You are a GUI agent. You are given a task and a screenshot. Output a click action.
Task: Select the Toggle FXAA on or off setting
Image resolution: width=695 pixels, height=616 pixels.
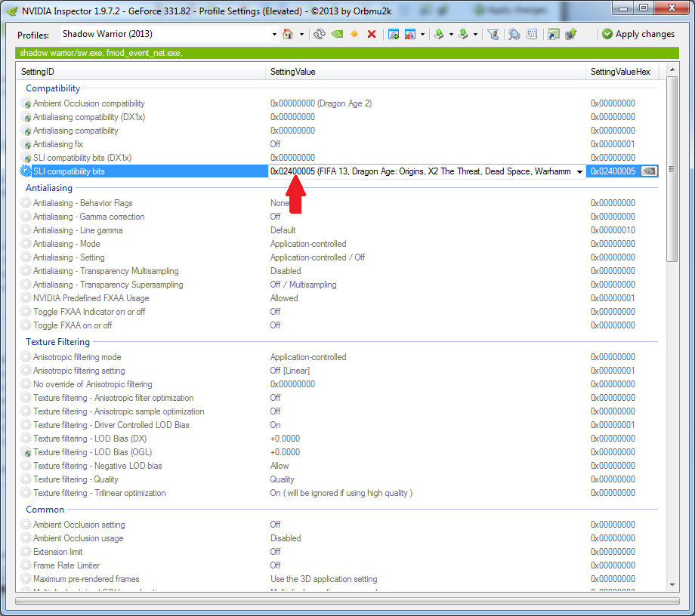click(x=73, y=325)
